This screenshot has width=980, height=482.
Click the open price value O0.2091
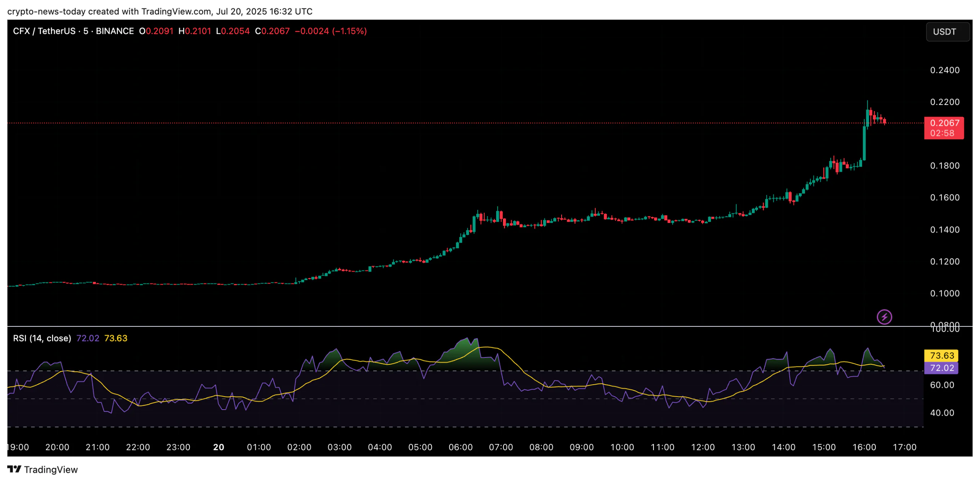[156, 31]
